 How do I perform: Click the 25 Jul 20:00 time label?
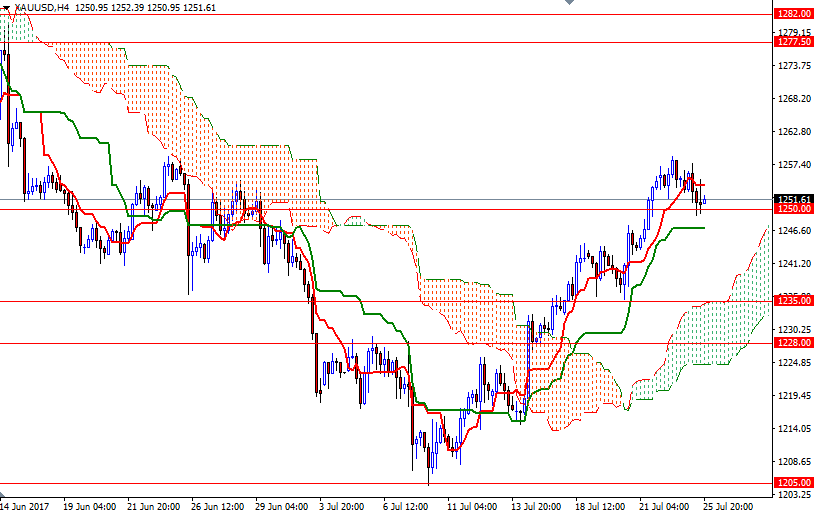(728, 506)
